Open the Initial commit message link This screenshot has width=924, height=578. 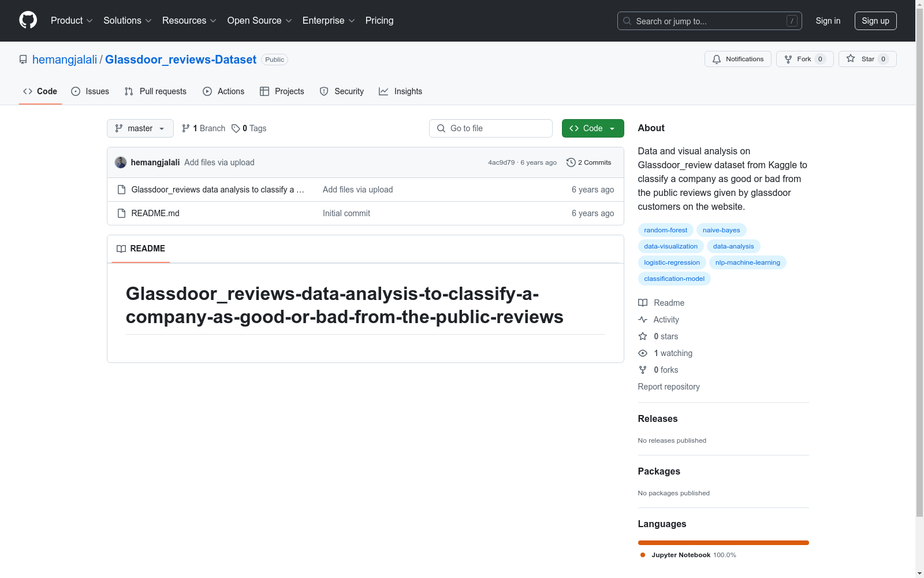tap(346, 213)
